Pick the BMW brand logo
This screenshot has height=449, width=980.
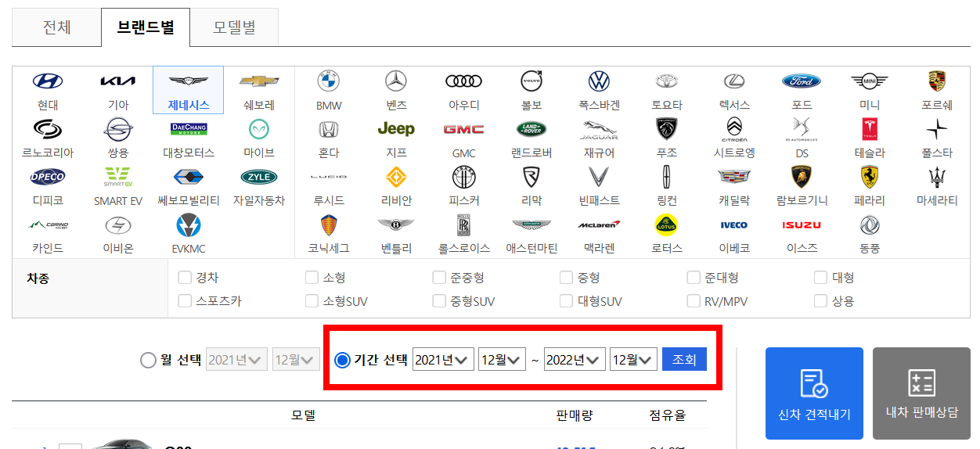329,81
